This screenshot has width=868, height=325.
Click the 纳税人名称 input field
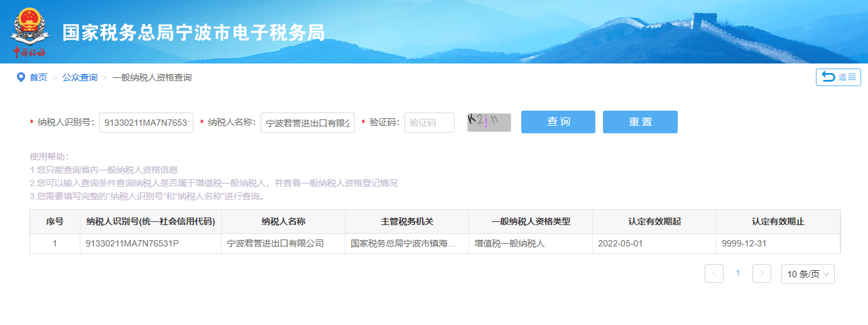pos(307,123)
